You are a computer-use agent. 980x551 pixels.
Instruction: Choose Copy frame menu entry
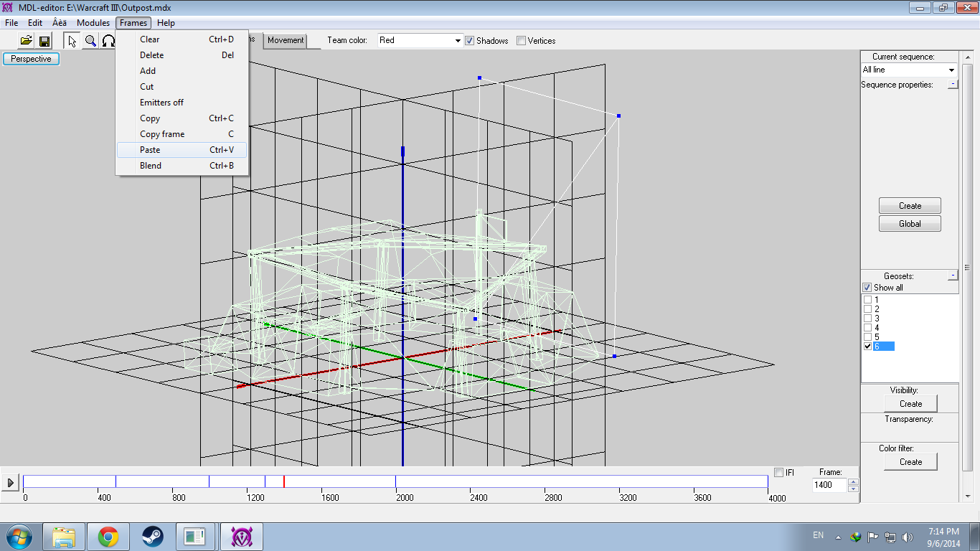(x=182, y=134)
